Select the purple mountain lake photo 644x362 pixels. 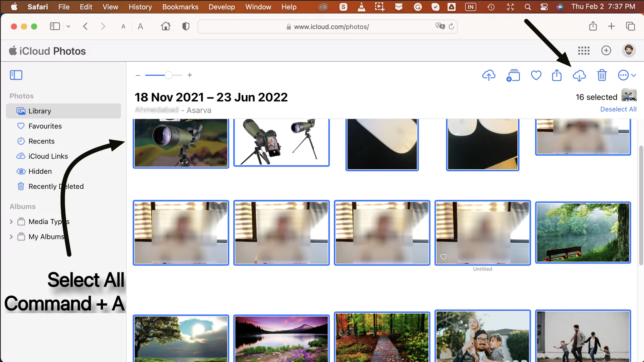tap(281, 339)
